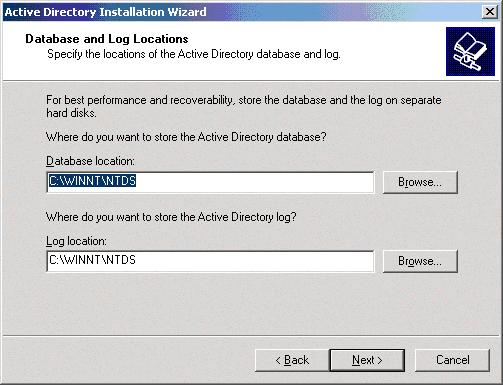The width and height of the screenshot is (503, 385).
Task: Close the wizard with the X button
Action: (490, 12)
